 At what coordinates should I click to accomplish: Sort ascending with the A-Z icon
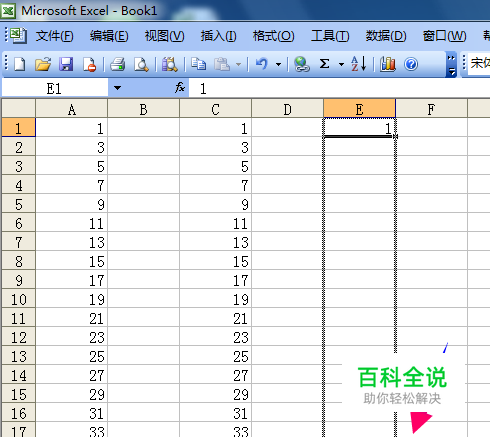click(359, 64)
